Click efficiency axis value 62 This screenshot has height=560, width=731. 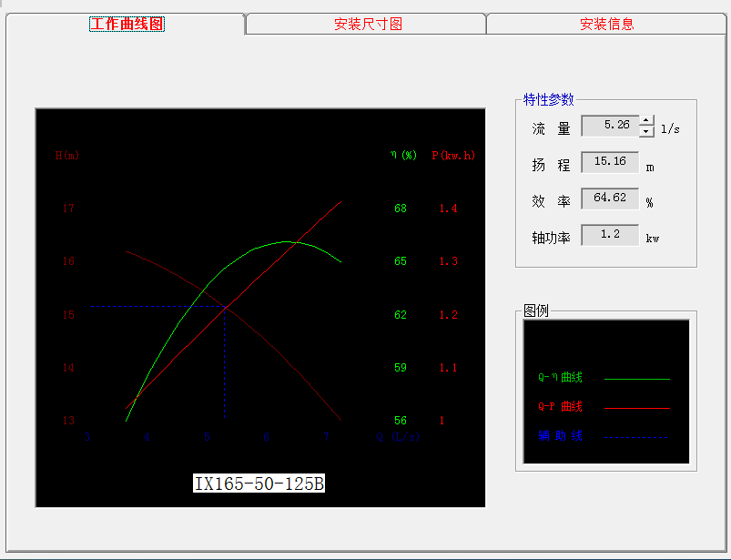[x=401, y=315]
